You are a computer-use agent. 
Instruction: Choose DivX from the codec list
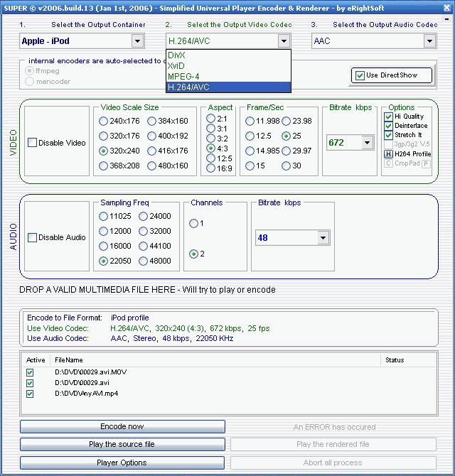pyautogui.click(x=228, y=55)
